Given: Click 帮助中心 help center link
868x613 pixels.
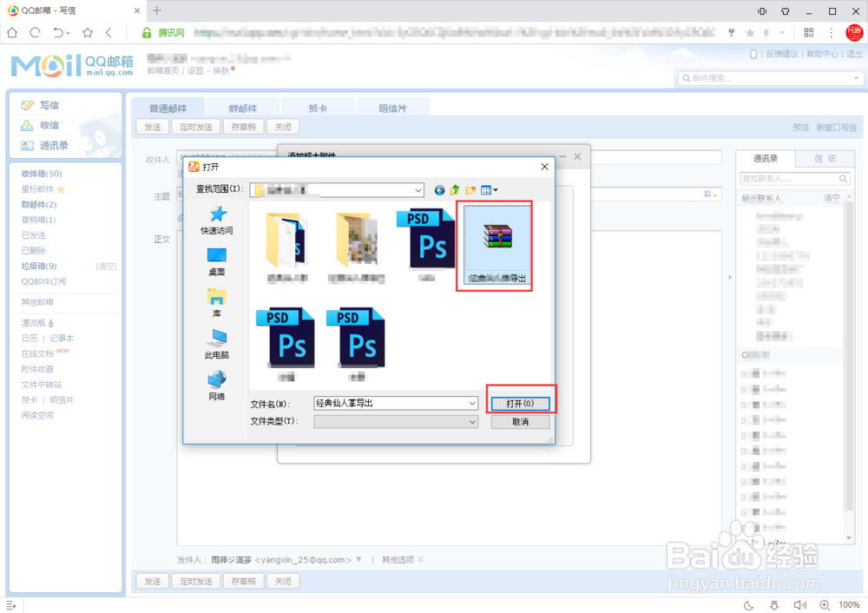Looking at the screenshot, I should click(x=822, y=55).
